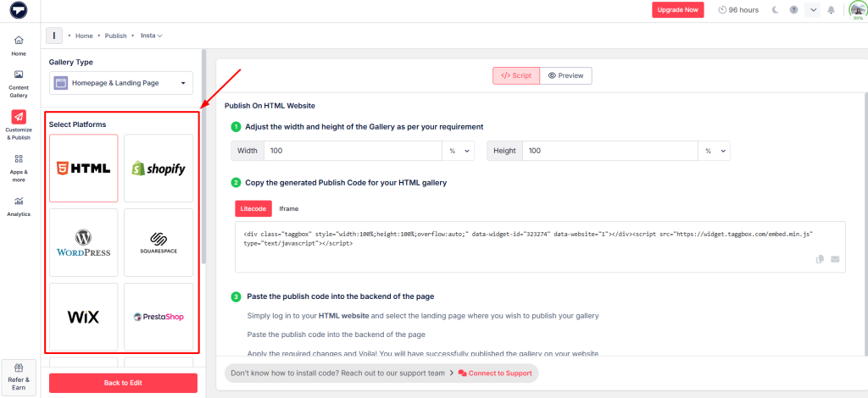
Task: Select the Shopify platform card
Action: tap(159, 168)
